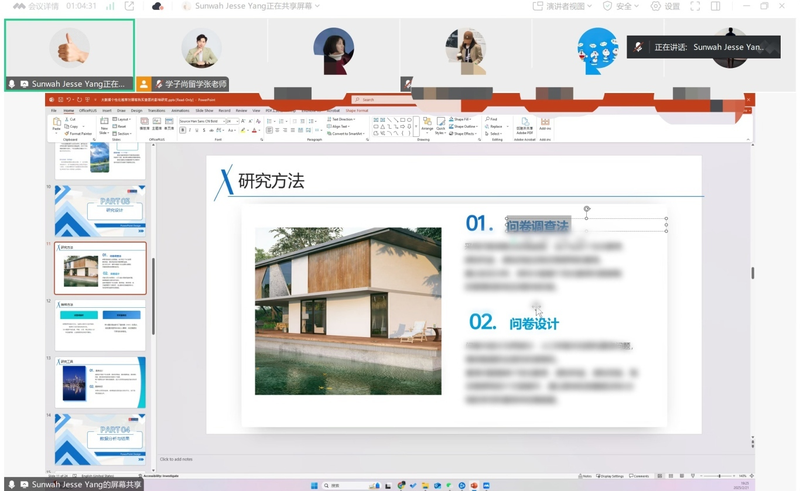Open the Shape Fill dropdown
Screen dimensions: 800x491
click(460, 119)
